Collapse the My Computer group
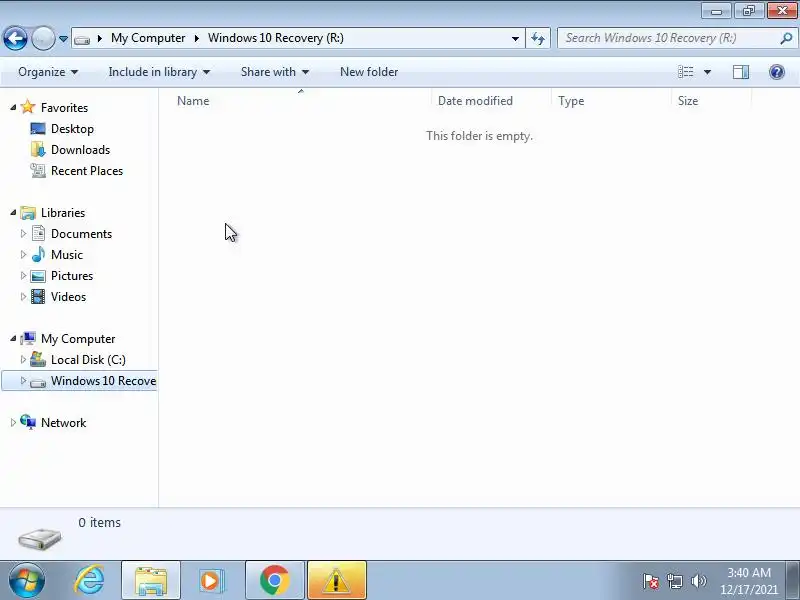 pos(13,338)
